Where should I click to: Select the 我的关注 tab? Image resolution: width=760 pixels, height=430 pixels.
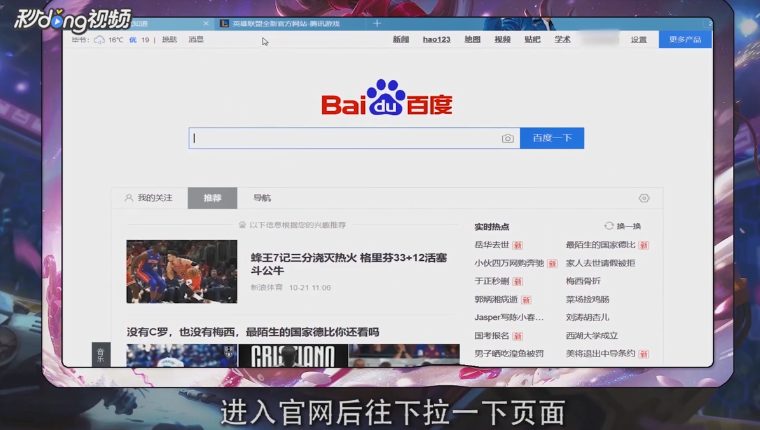[x=149, y=198]
